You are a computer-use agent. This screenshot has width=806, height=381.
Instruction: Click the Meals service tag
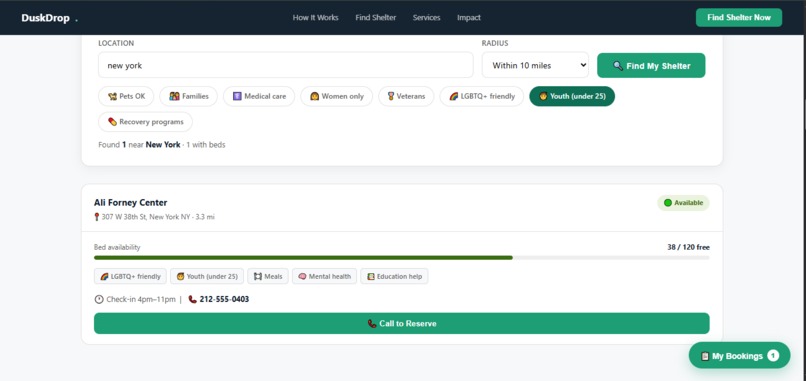pos(268,276)
